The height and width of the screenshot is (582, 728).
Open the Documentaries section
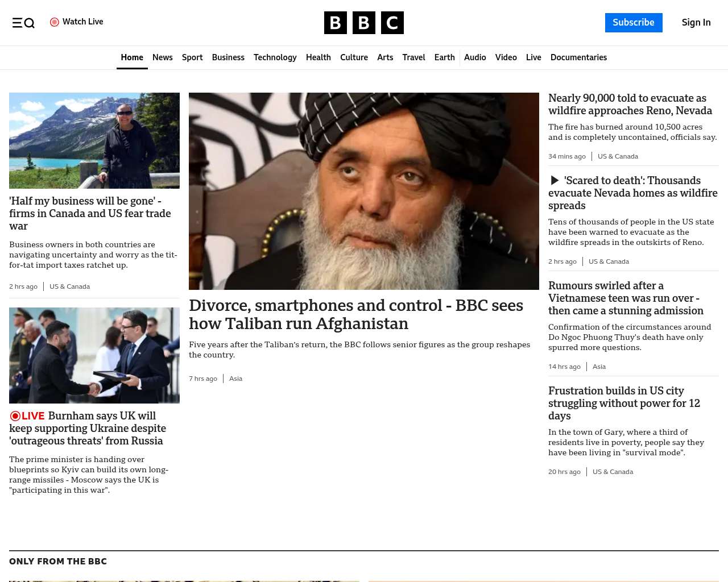pos(578,57)
